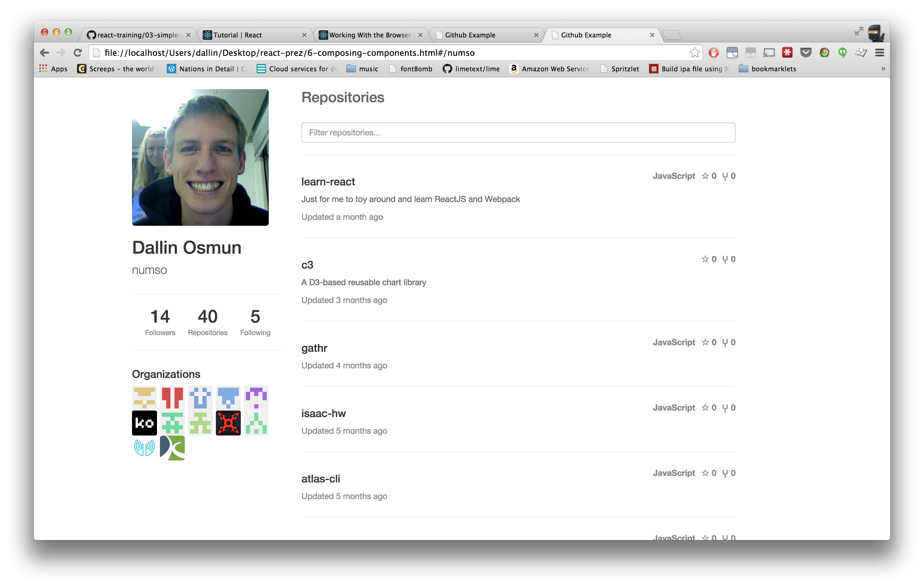Click Dallin Osmun's profile photo
This screenshot has height=587, width=924.
pos(200,157)
